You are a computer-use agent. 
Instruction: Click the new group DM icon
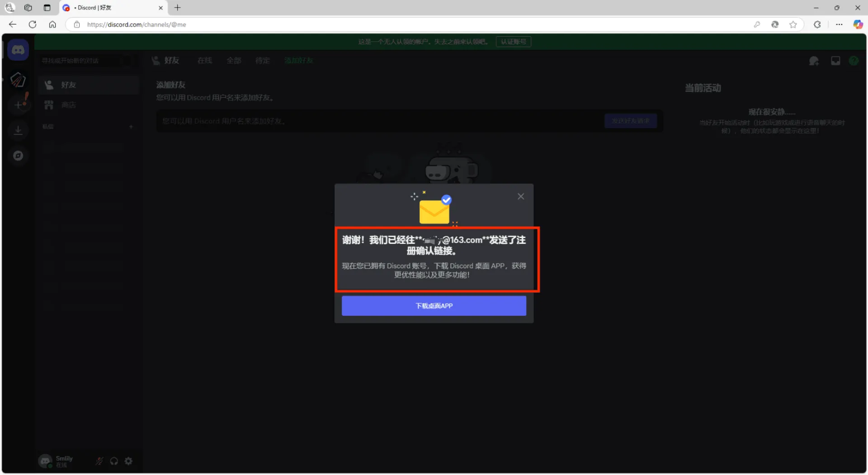click(814, 61)
